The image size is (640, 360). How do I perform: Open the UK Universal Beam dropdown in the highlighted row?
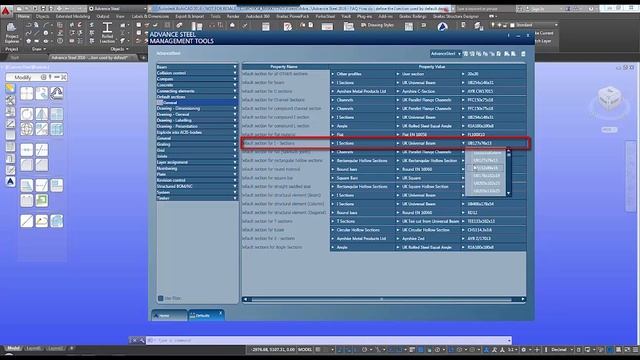[x=398, y=143]
